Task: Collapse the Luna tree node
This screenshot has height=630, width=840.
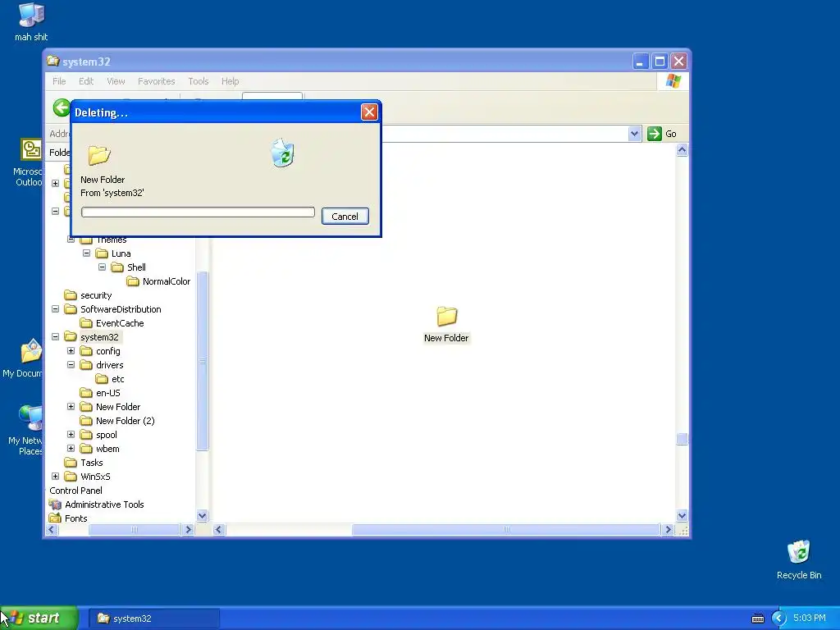Action: pos(86,253)
